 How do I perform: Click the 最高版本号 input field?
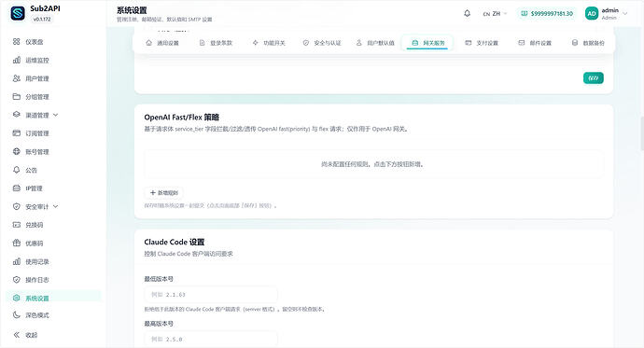(x=211, y=339)
